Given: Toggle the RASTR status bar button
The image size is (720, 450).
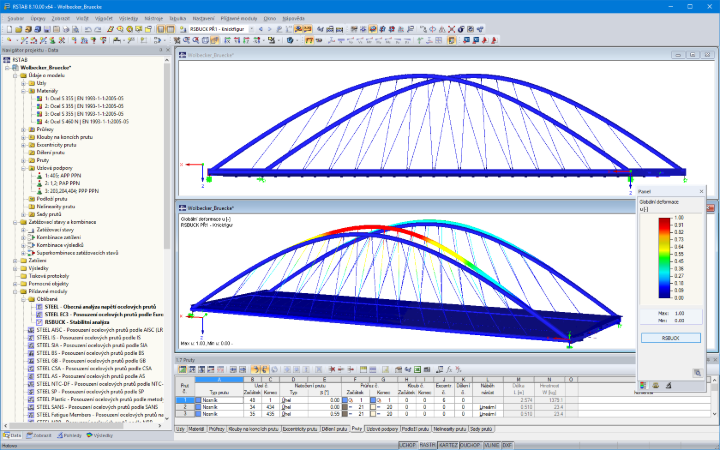Looking at the screenshot, I should [427, 445].
